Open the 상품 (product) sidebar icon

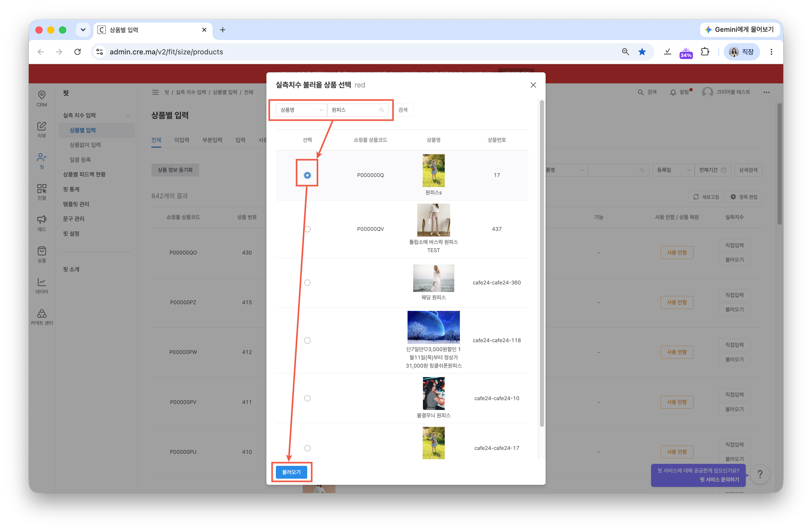pyautogui.click(x=42, y=254)
